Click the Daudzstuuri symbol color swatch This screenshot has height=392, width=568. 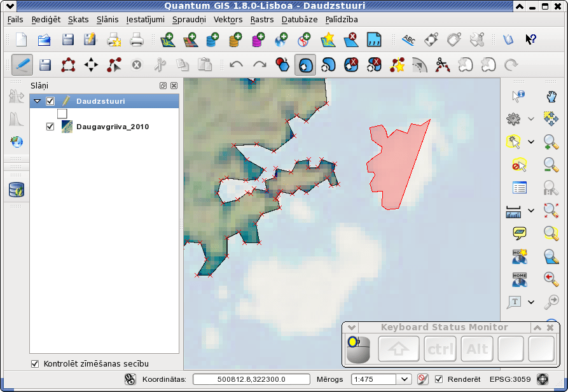coord(62,114)
